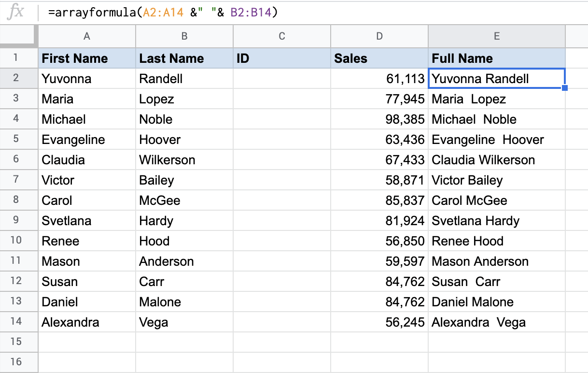Select column A header
The image size is (588, 373).
tap(87, 36)
